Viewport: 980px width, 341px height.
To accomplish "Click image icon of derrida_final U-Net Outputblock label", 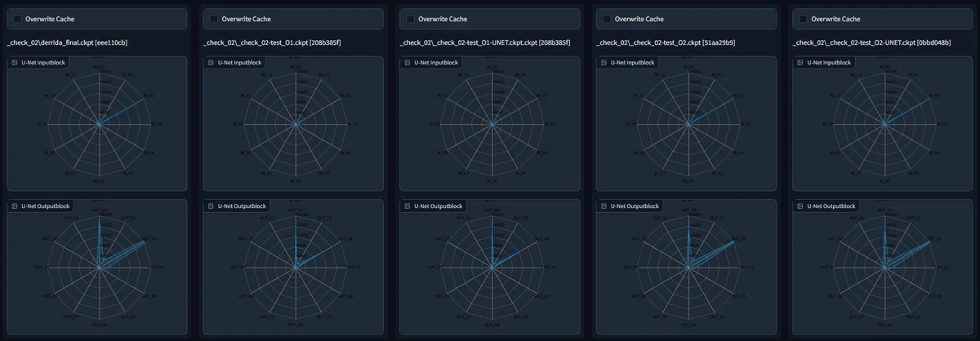I will pyautogui.click(x=14, y=206).
